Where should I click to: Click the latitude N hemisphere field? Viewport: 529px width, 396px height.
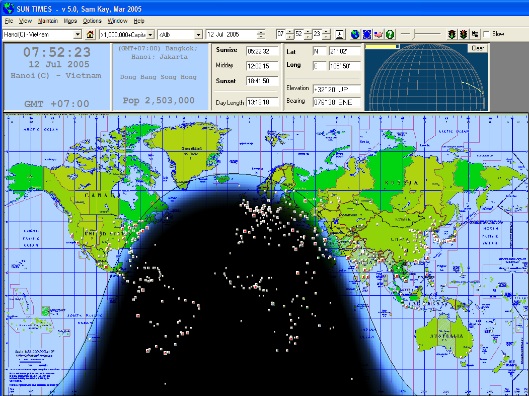coord(319,51)
